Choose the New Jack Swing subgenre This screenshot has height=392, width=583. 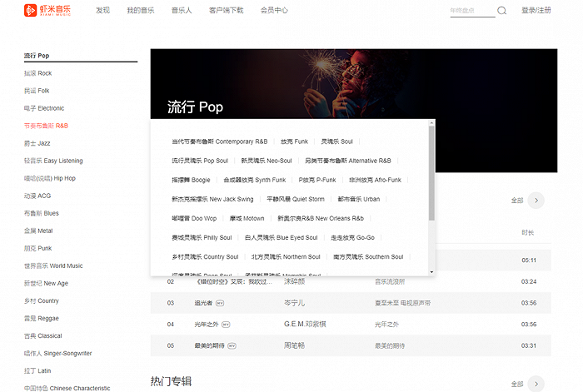[212, 199]
